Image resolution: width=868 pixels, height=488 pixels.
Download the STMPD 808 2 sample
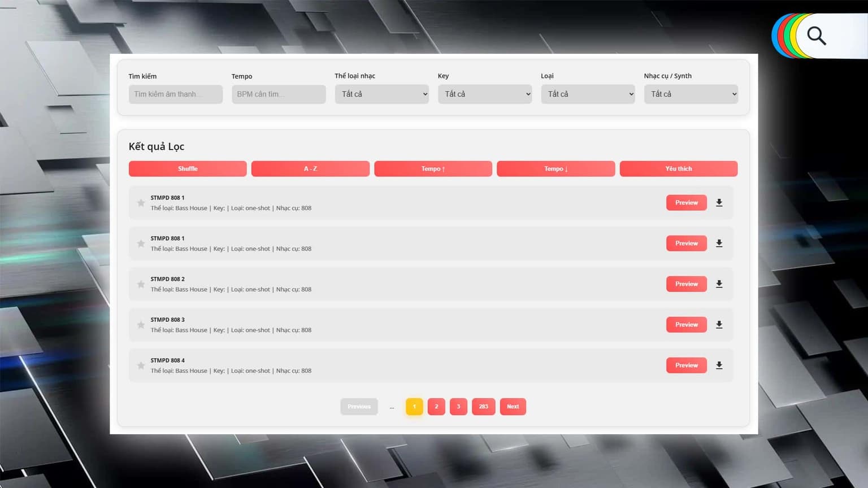click(719, 284)
